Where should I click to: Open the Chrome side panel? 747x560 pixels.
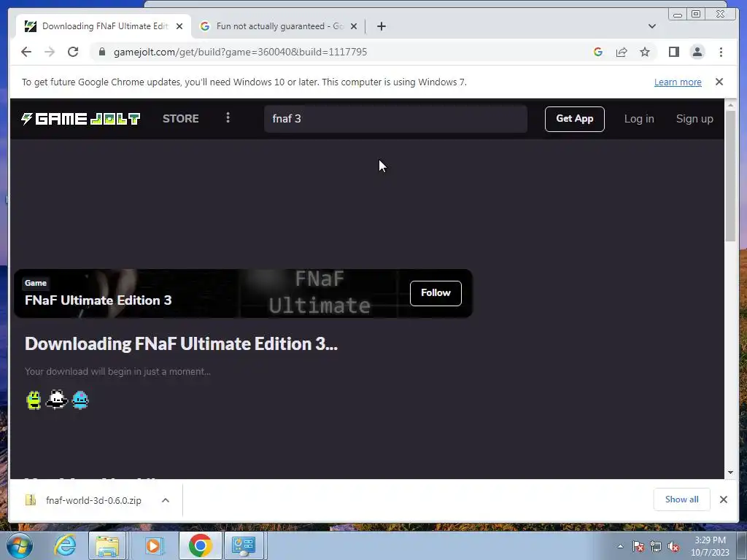pos(673,52)
